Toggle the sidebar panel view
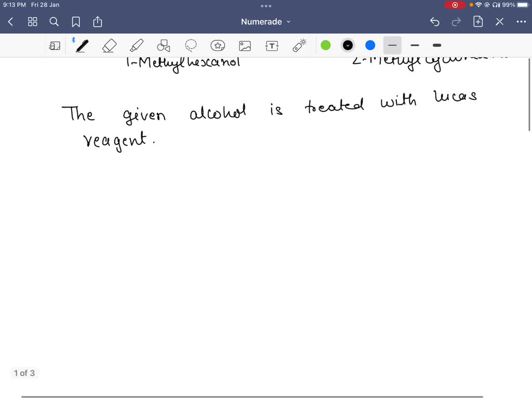The width and height of the screenshot is (532, 399). tap(55, 45)
